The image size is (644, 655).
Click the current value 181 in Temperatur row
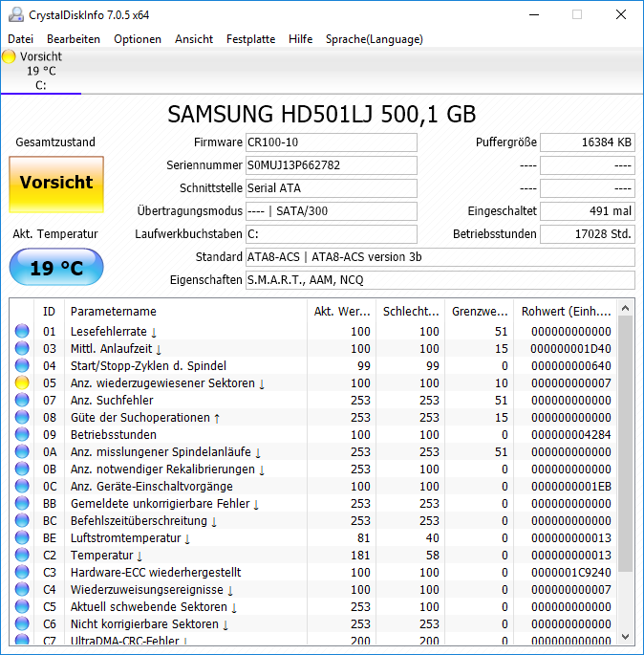pyautogui.click(x=360, y=556)
